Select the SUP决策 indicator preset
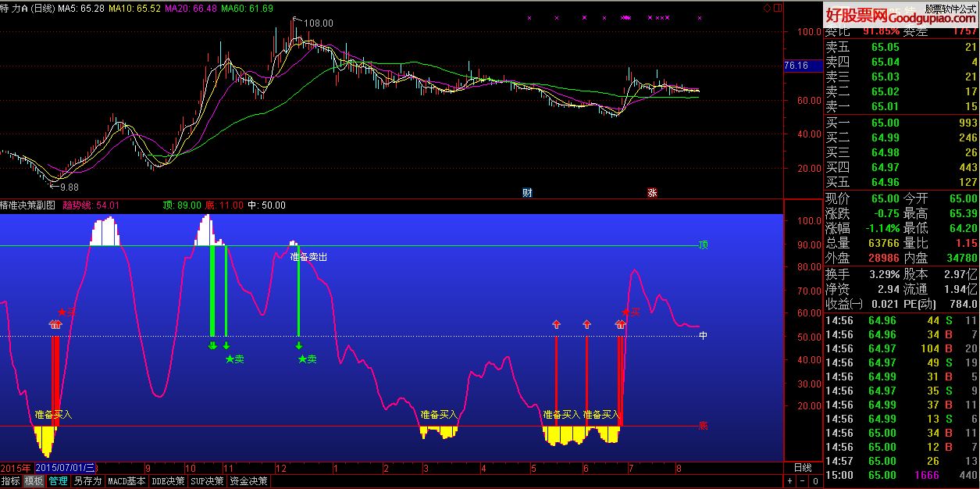980x489 pixels. click(x=208, y=481)
